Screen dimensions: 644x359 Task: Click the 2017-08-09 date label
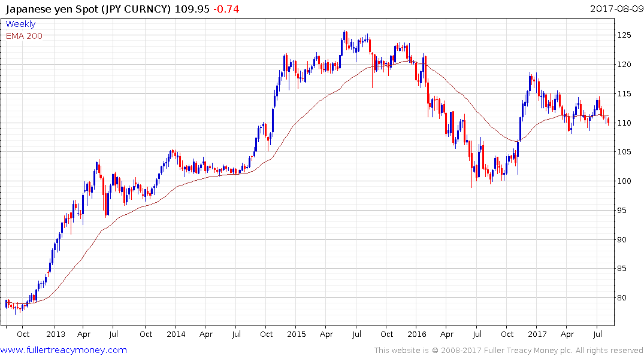click(x=616, y=8)
